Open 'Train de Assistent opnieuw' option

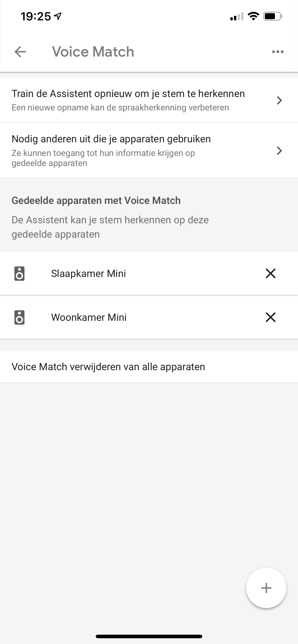(128, 100)
